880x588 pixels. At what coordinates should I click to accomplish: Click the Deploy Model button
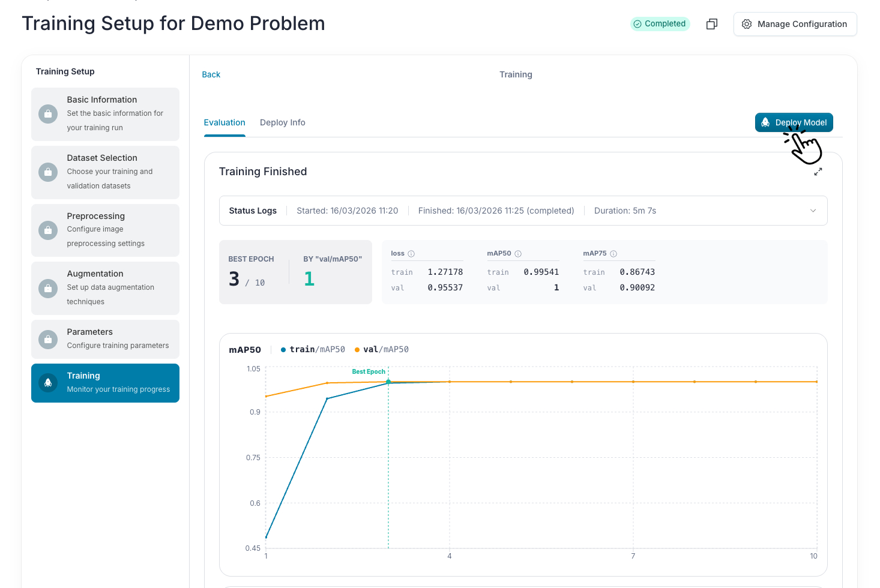click(x=794, y=122)
